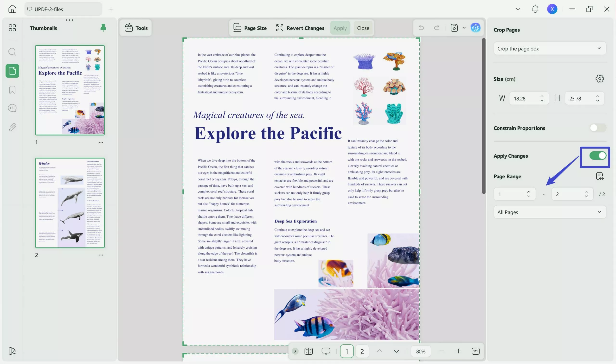This screenshot has width=616, height=364.
Task: Select the Search tool in the sidebar
Action: [12, 52]
